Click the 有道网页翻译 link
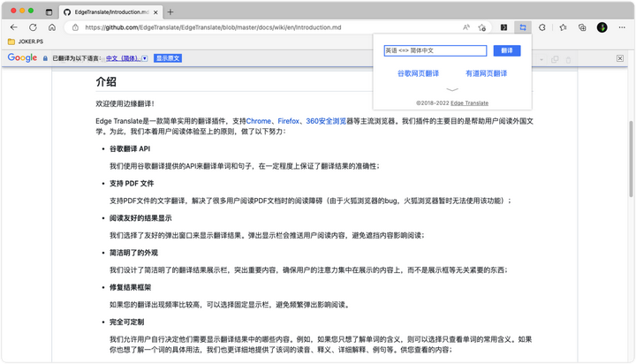This screenshot has width=636, height=364. pos(487,73)
